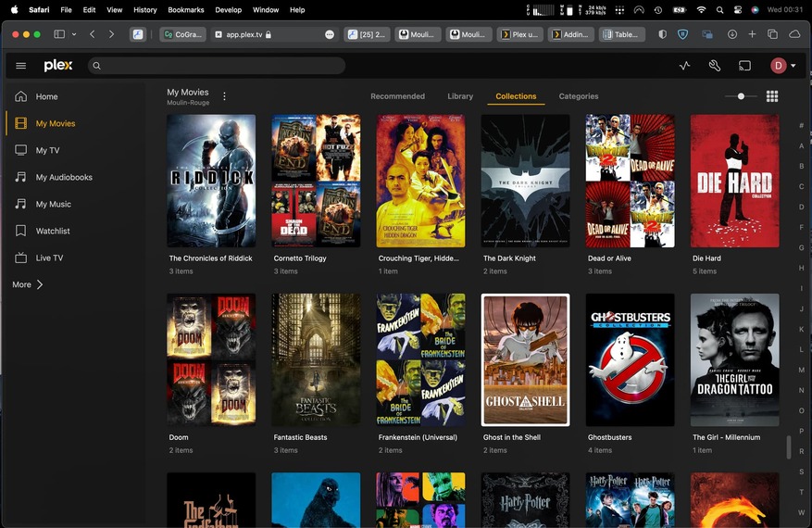812x528 pixels.
Task: Go forward in Safari
Action: pyautogui.click(x=111, y=34)
